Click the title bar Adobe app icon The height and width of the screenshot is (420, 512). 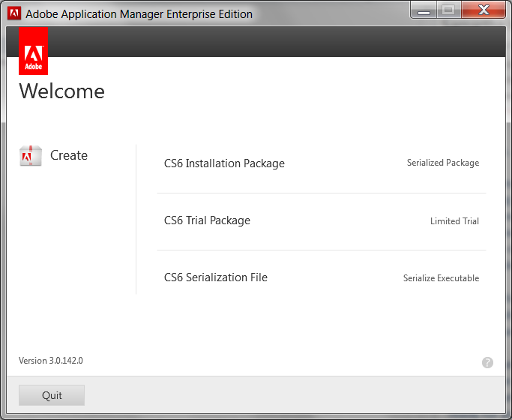[14, 13]
